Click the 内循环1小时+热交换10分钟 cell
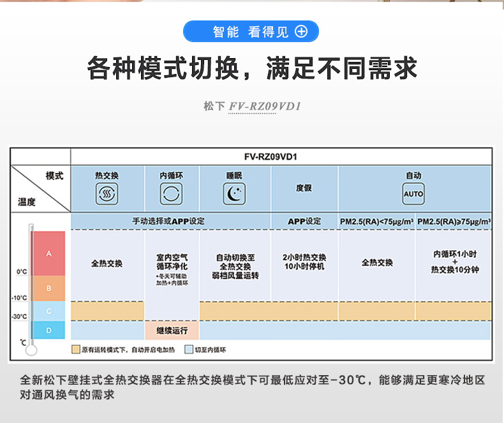Viewport: 504px width, 423px height. pos(455,262)
